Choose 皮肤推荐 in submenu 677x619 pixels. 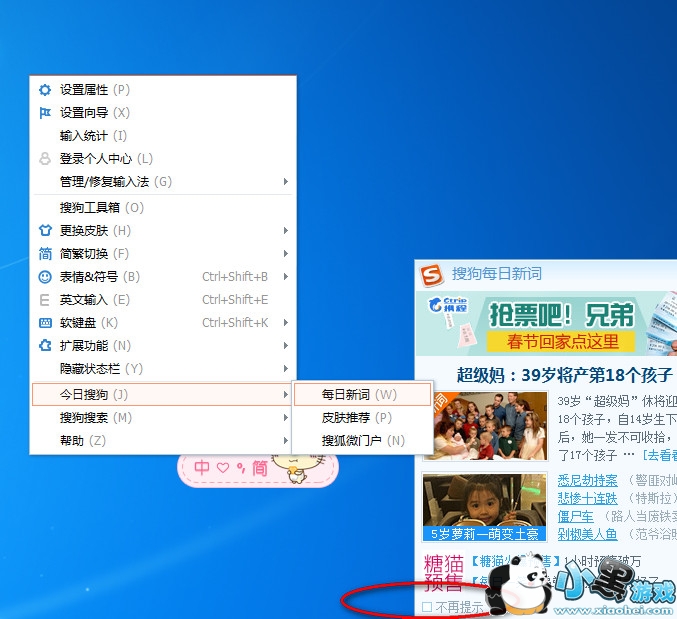363,417
